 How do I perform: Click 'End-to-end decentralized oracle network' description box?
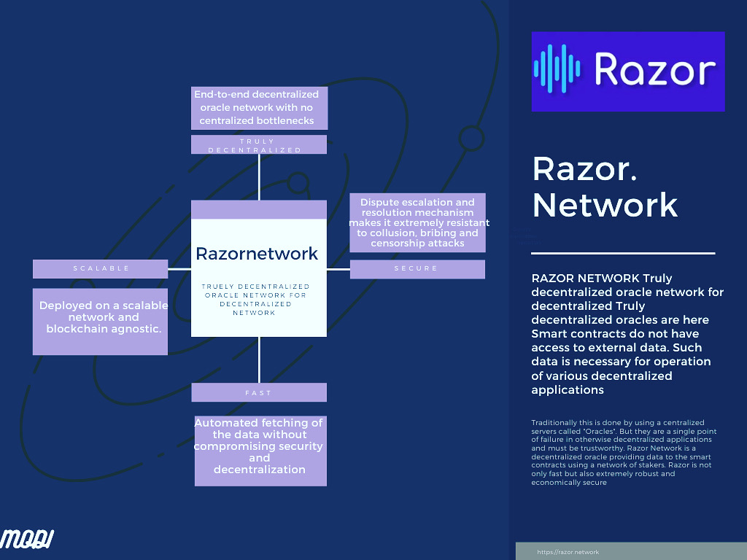tap(259, 108)
